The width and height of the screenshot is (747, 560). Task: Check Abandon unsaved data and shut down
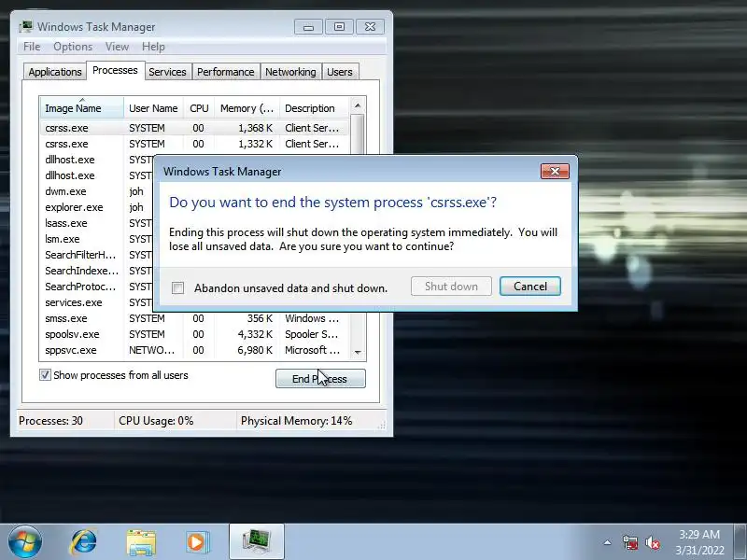coord(177,288)
